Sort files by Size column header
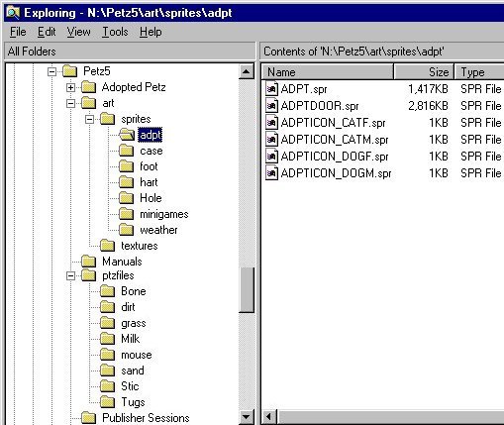 point(424,72)
